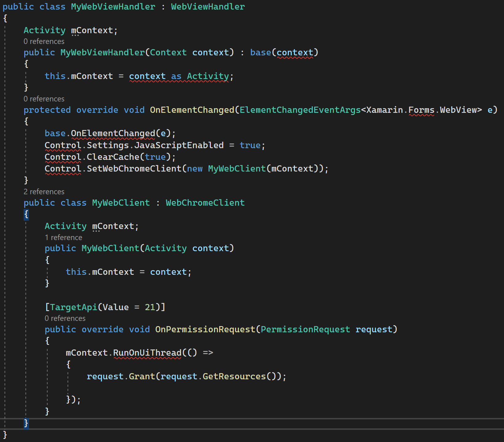
Task: Click the underlined context as Activity expression
Action: coord(180,76)
